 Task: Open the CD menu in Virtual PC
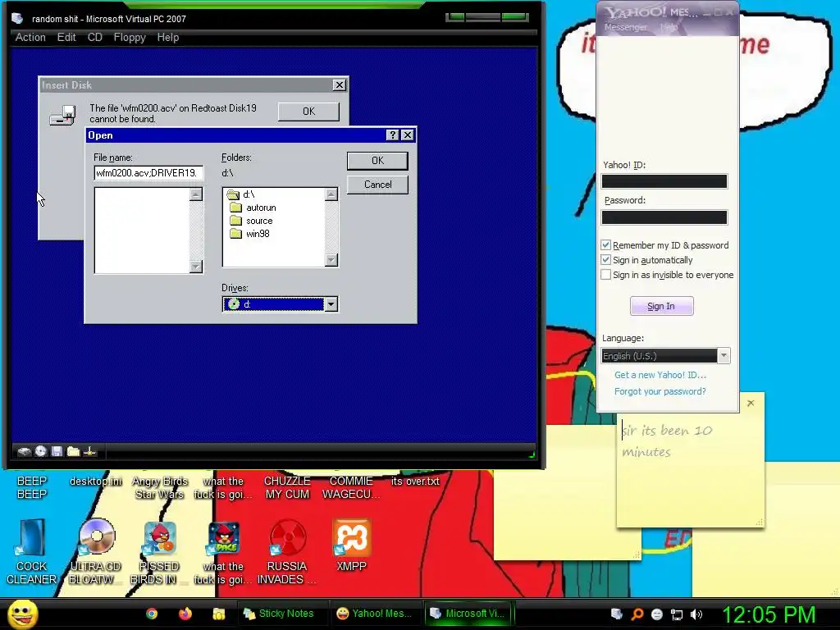pos(95,38)
